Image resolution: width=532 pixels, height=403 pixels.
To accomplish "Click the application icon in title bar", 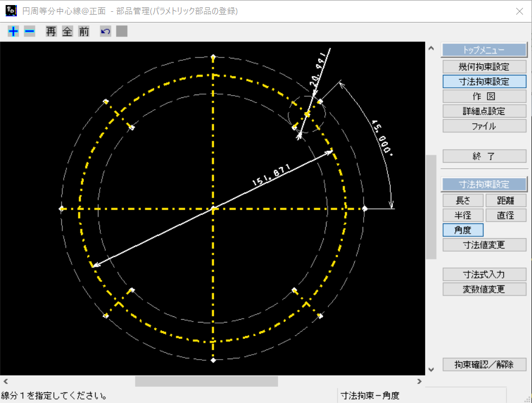I will (11, 11).
